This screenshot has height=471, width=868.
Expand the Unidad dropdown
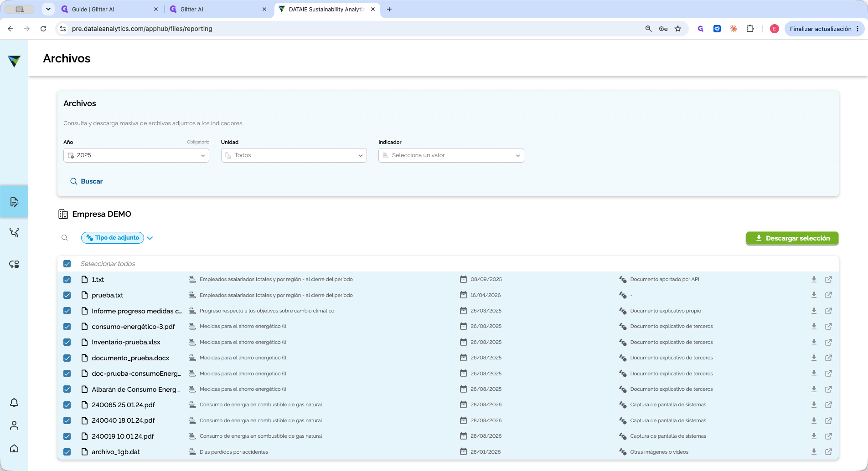point(294,155)
